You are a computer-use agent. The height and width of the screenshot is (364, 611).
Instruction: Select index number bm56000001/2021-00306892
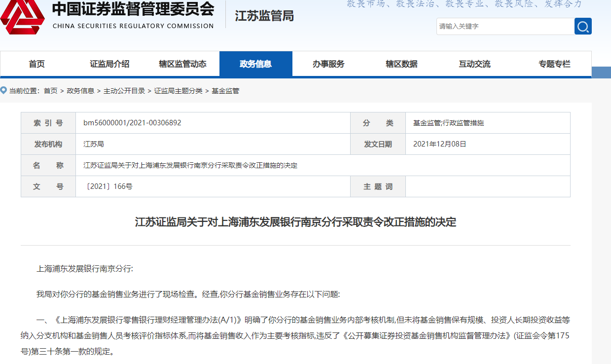(132, 123)
